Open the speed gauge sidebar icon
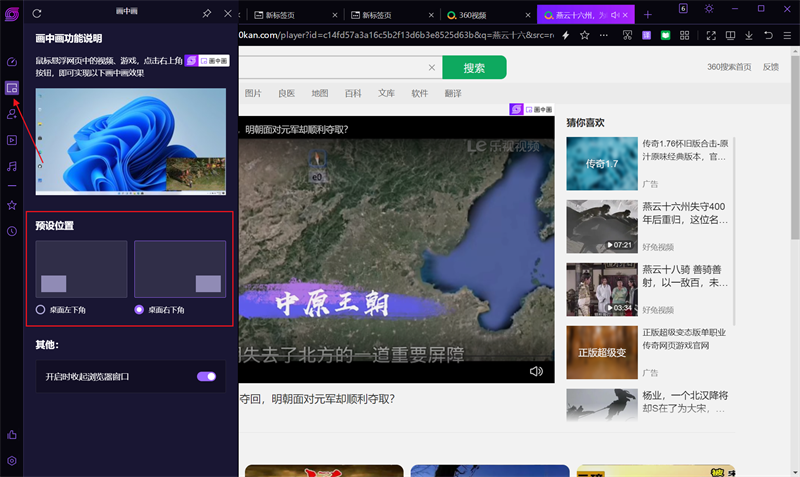800x477 pixels. [x=12, y=62]
